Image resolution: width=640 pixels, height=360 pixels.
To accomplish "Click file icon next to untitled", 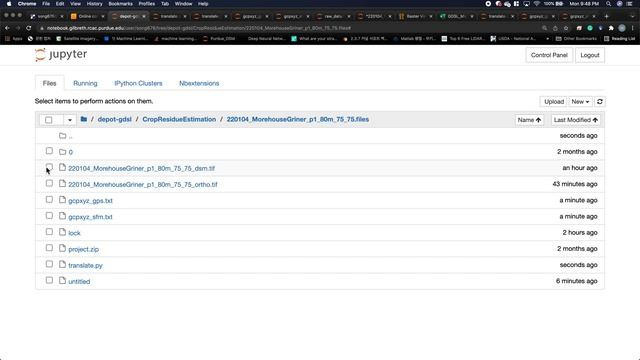I will tap(62, 281).
